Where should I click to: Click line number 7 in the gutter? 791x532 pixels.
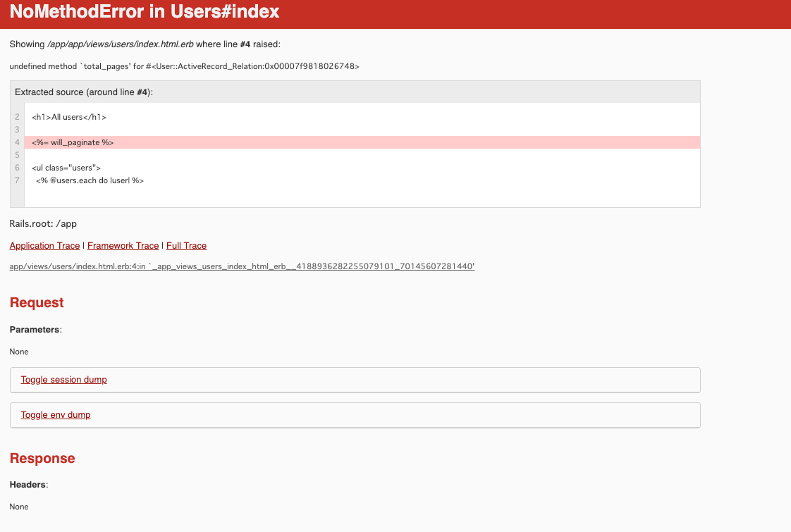pyautogui.click(x=17, y=180)
